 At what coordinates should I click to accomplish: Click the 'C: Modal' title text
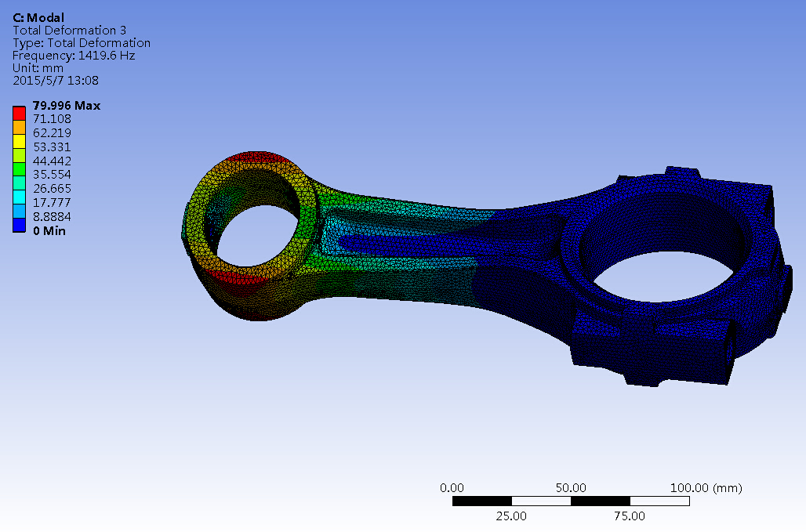click(38, 17)
